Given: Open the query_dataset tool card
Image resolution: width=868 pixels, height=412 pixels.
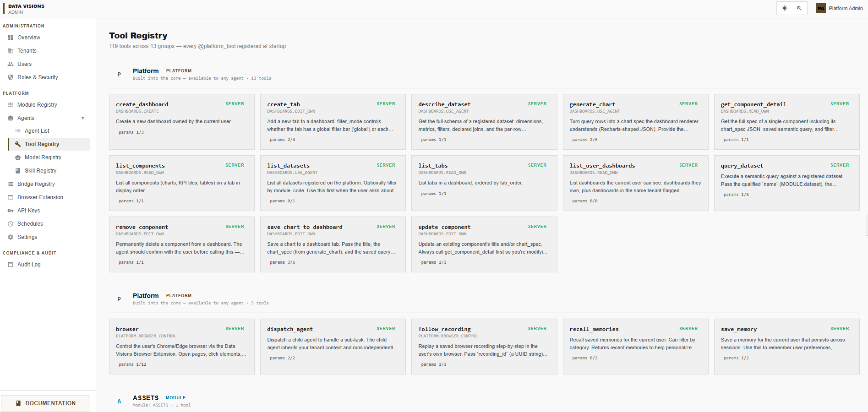Looking at the screenshot, I should (x=787, y=183).
